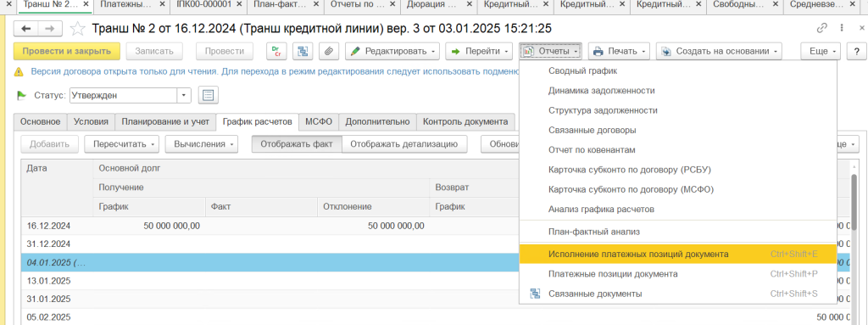Open Отчет по ковенантам menu item
The image size is (868, 325).
tap(677, 149)
